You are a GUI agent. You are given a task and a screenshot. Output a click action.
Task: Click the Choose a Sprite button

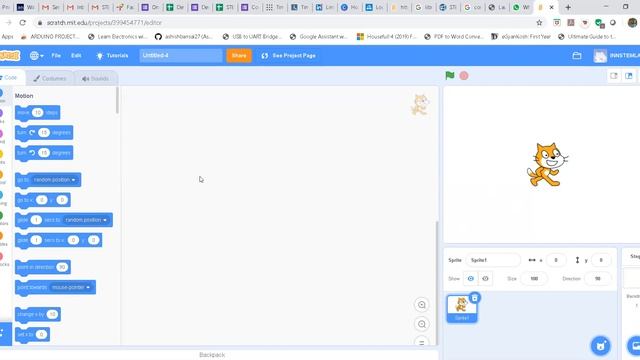(x=600, y=346)
